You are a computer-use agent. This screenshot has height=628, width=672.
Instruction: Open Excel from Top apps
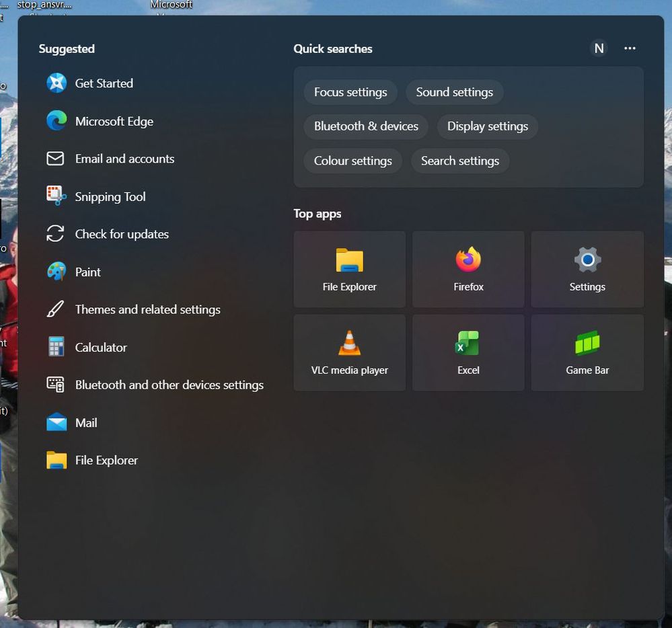coord(468,352)
